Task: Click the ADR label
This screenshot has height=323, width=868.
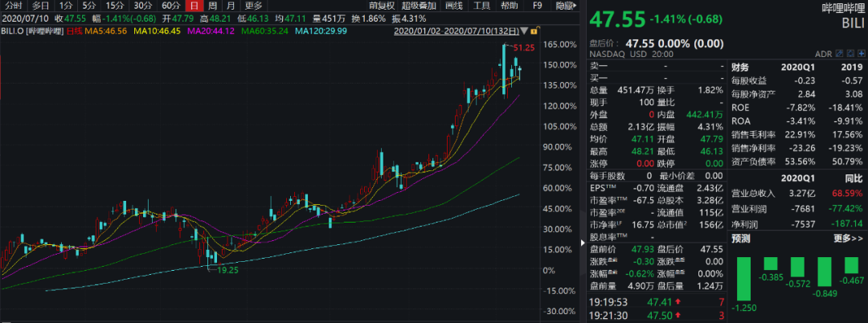Action: click(823, 54)
